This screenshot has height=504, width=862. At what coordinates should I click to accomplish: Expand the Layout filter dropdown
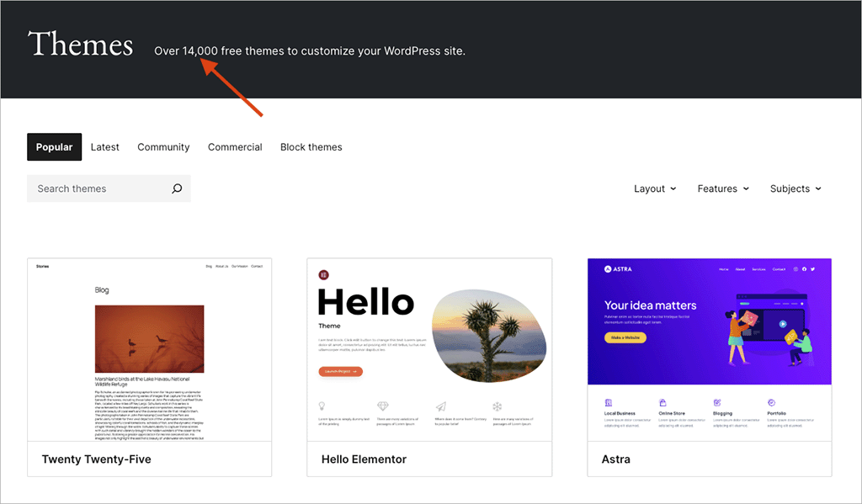pyautogui.click(x=655, y=188)
